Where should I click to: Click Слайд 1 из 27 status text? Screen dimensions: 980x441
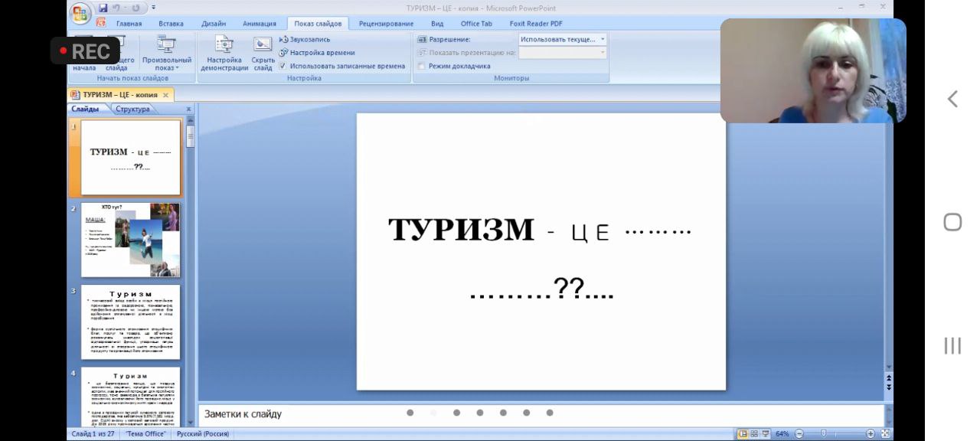[x=93, y=434]
